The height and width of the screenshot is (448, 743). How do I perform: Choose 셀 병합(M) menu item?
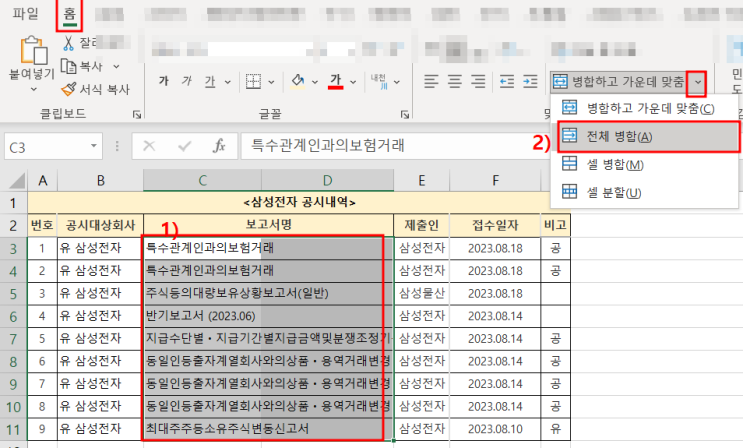pyautogui.click(x=644, y=165)
